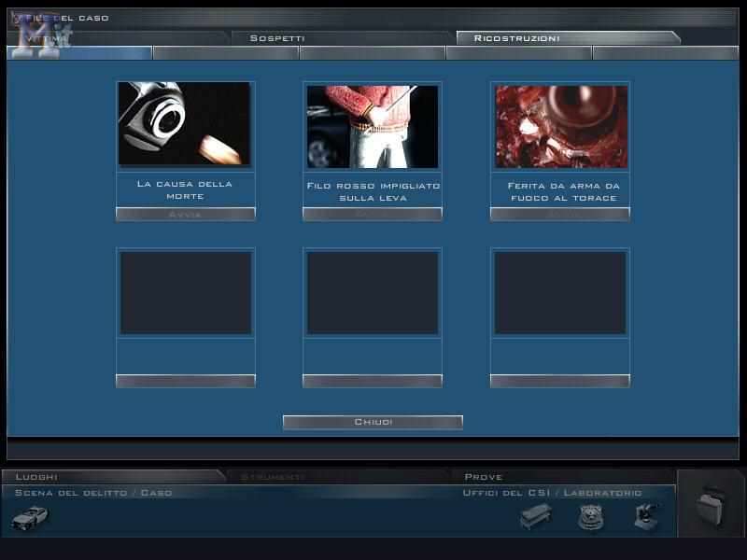Go to the crime scene police car icon
The height and width of the screenshot is (560, 747).
30,517
